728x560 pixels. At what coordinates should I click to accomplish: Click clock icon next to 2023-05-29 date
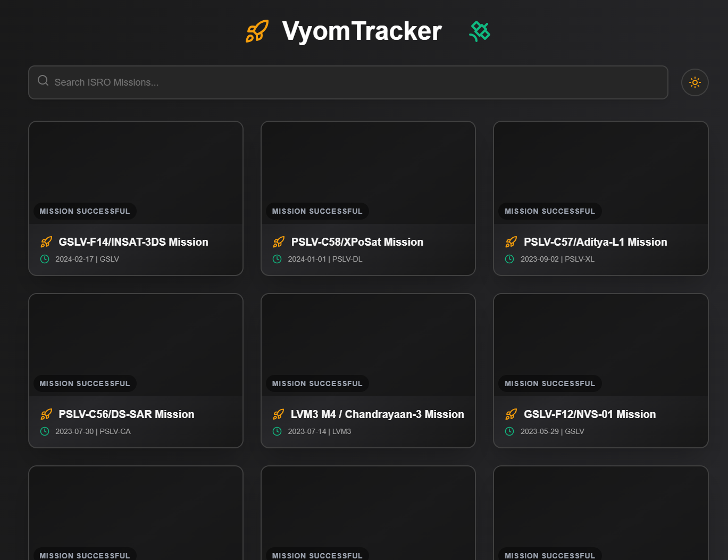(509, 431)
